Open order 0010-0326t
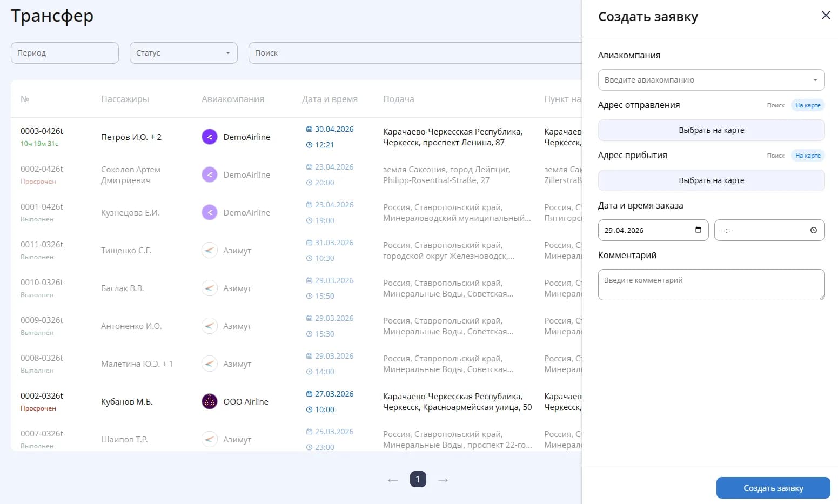Screen dimensions: 838x504 (42, 283)
